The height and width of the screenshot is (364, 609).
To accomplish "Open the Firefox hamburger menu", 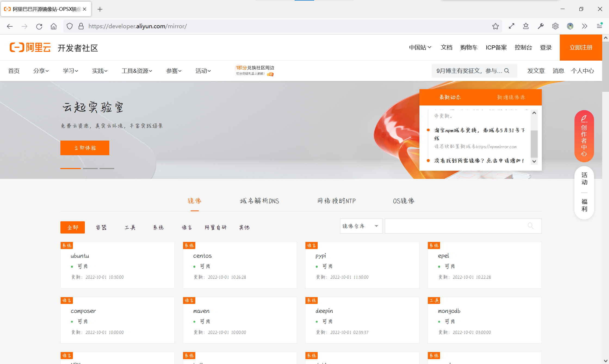I will coord(599,26).
